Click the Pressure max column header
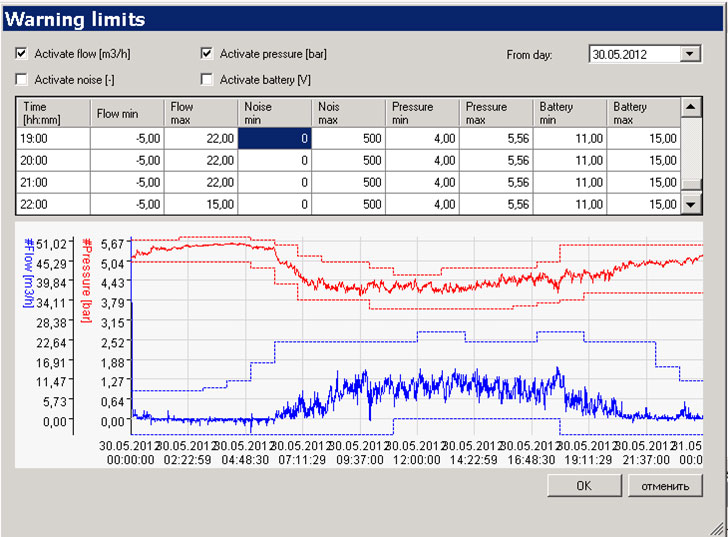The image size is (728, 537). pyautogui.click(x=496, y=113)
